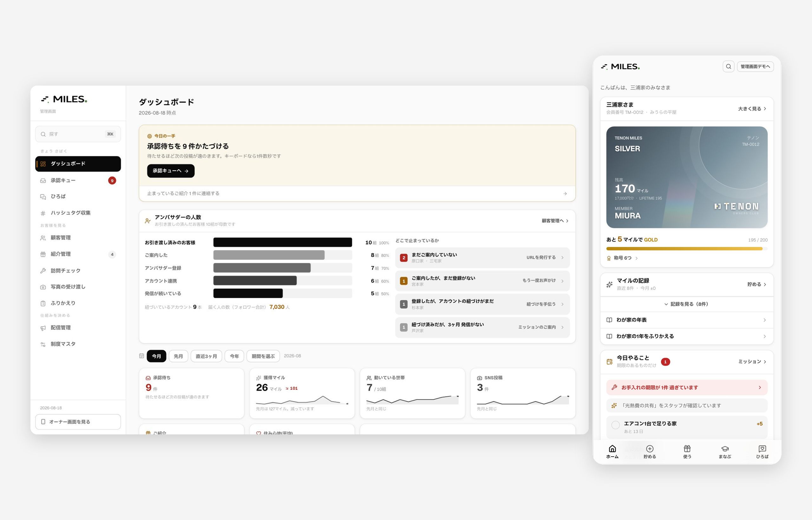The image size is (812, 520).
Task: Open 紹介管理 in the sidebar
Action: pyautogui.click(x=78, y=254)
